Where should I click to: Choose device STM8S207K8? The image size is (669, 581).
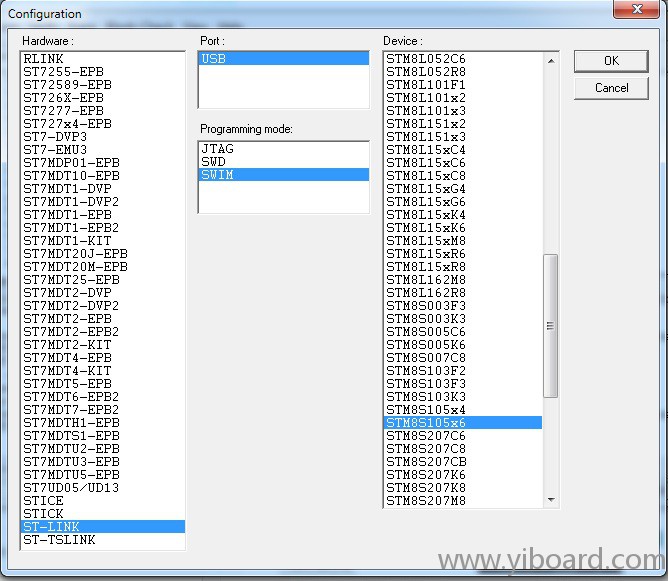(x=463, y=488)
